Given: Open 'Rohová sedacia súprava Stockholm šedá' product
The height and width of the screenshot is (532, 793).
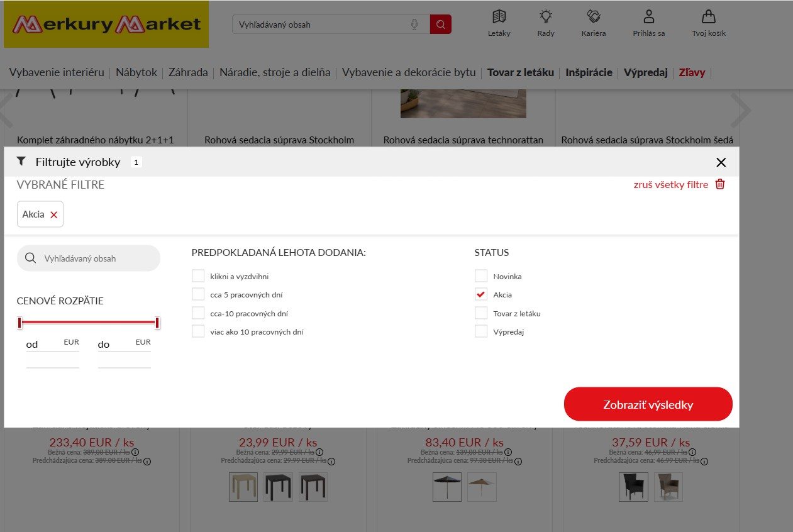Looking at the screenshot, I should 647,140.
